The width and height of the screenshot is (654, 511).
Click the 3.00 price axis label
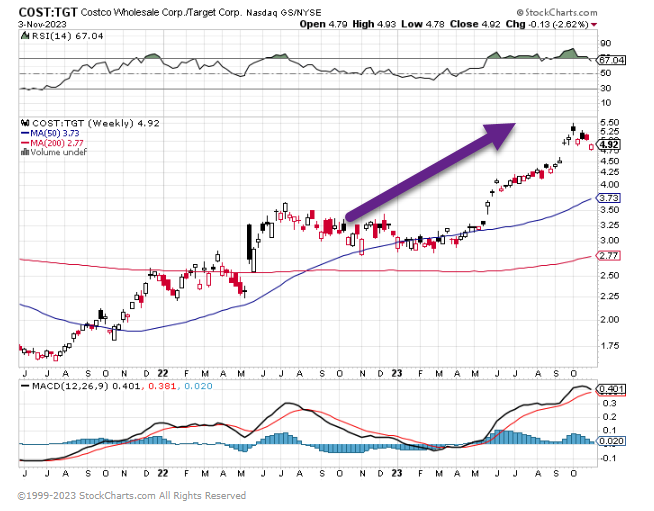click(609, 240)
